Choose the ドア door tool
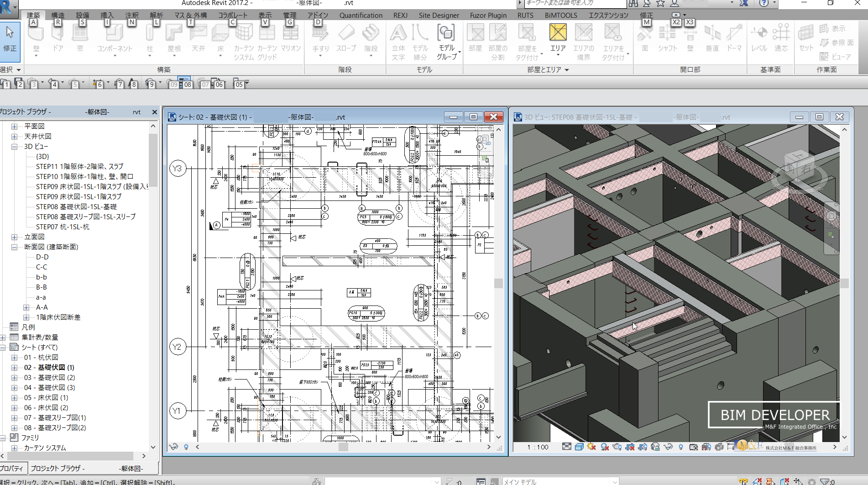Screen dimensions: 868x485 [x=58, y=39]
